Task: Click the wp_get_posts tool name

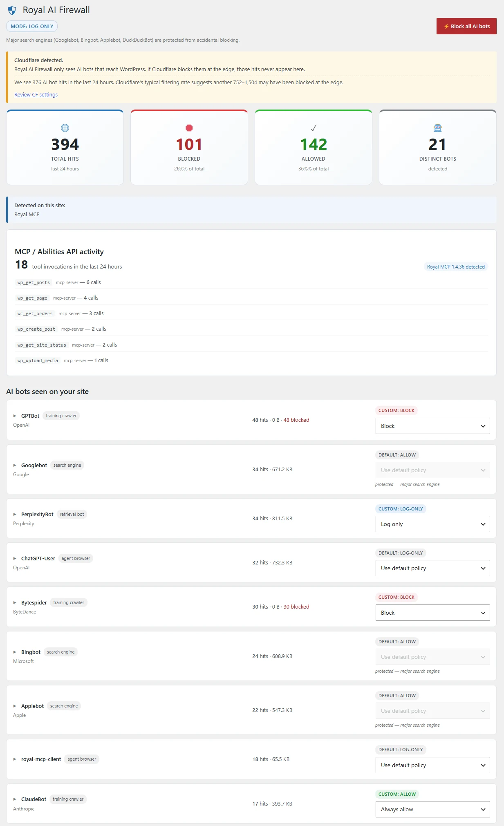Action: coord(34,282)
